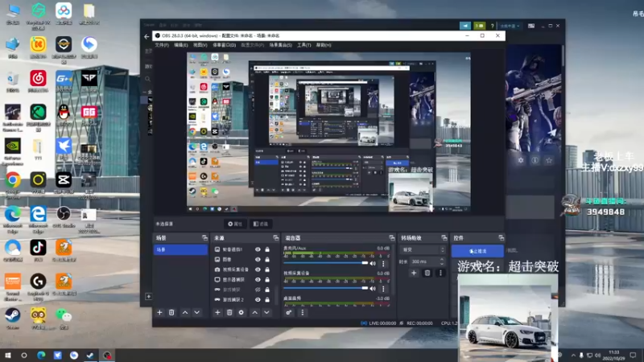Pop out the 混音器 dock panel icon

point(392,238)
